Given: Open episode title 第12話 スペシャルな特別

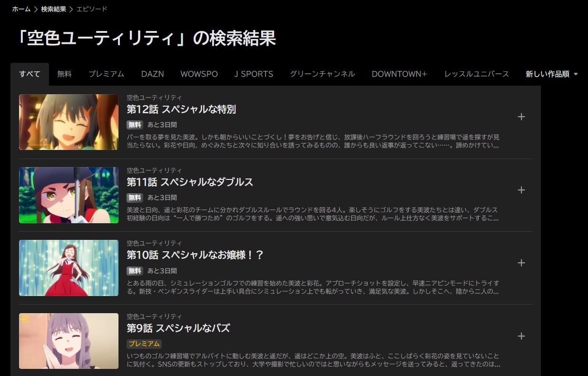Looking at the screenshot, I should coord(181,109).
